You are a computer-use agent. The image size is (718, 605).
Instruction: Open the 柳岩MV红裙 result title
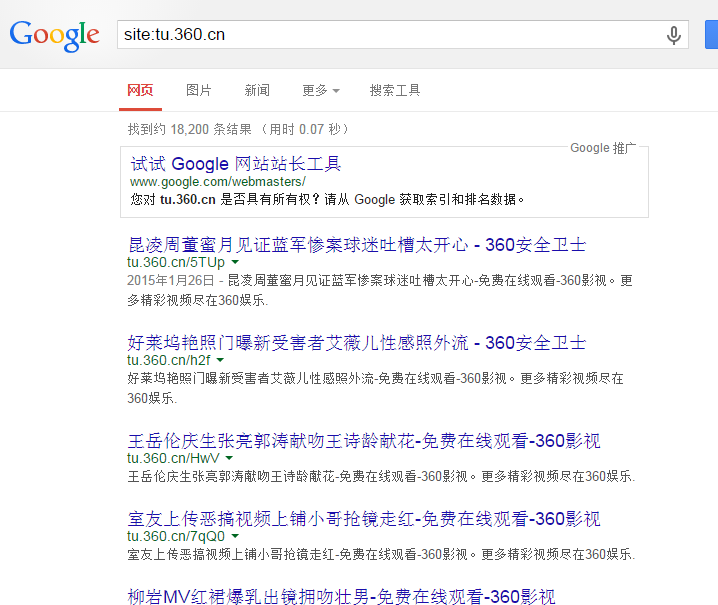(341, 597)
